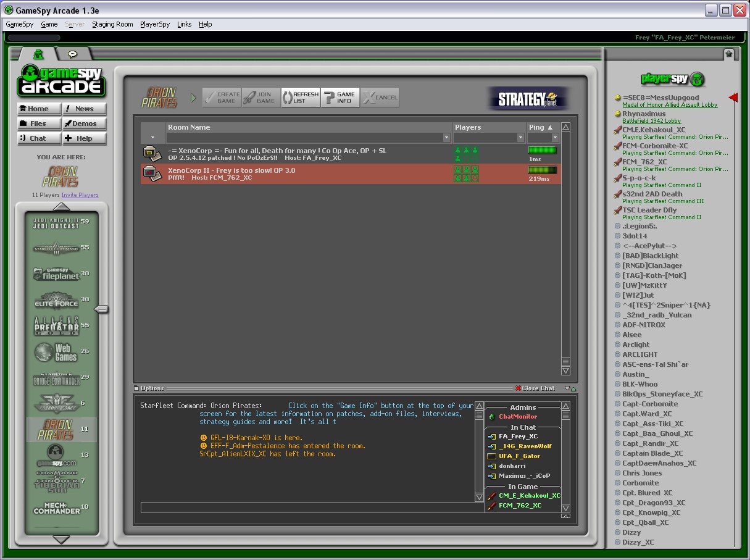The height and width of the screenshot is (560, 750).
Task: Click the Game Info toolbar button
Action: 340,98
